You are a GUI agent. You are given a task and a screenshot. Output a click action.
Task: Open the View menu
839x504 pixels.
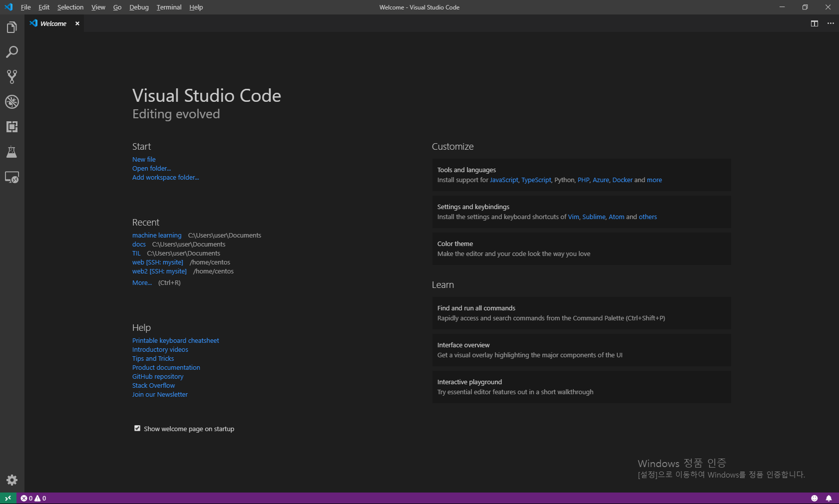tap(98, 7)
